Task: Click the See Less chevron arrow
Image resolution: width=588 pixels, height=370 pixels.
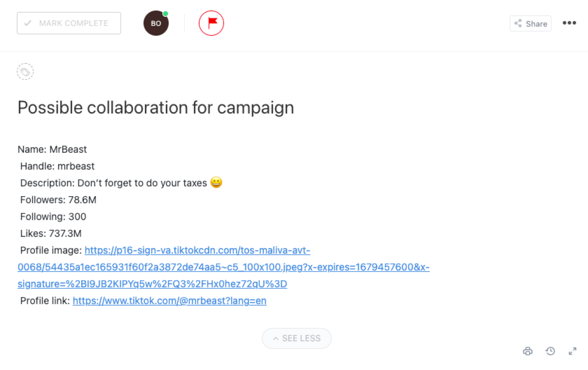Action: (x=276, y=339)
